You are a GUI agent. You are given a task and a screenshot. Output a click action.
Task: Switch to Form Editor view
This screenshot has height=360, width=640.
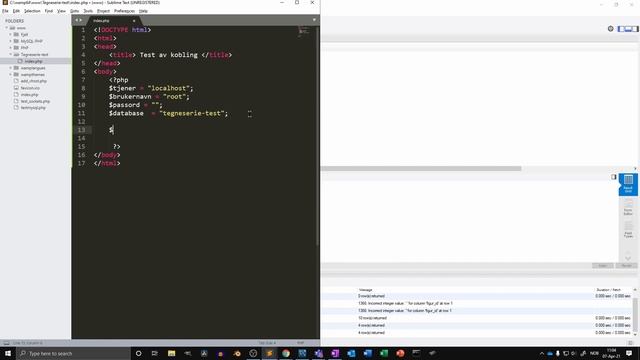[628, 208]
